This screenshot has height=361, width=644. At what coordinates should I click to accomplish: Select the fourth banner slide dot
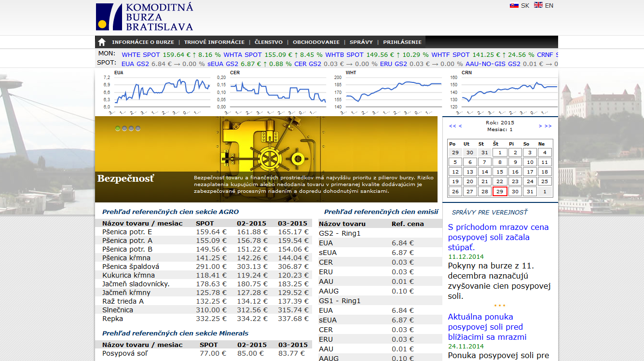point(138,129)
